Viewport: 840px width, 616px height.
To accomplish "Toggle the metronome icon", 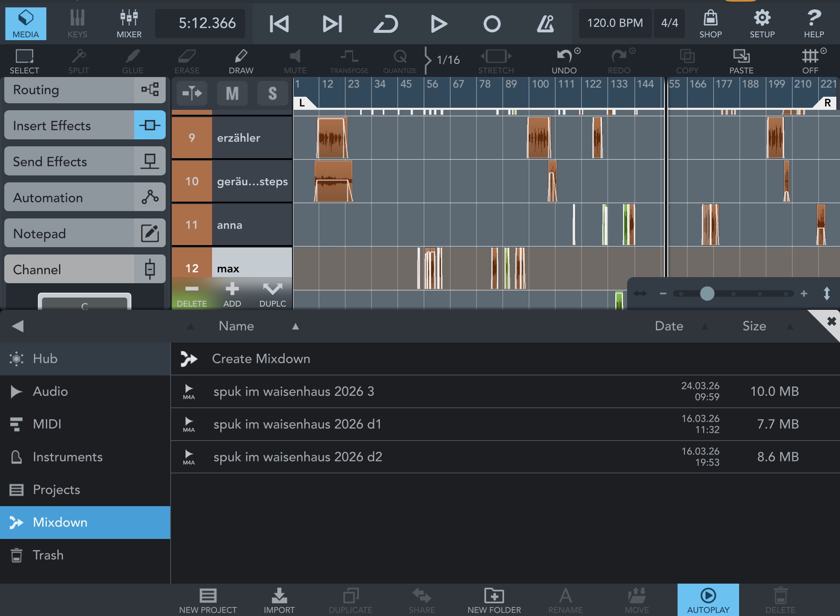I will tap(545, 24).
